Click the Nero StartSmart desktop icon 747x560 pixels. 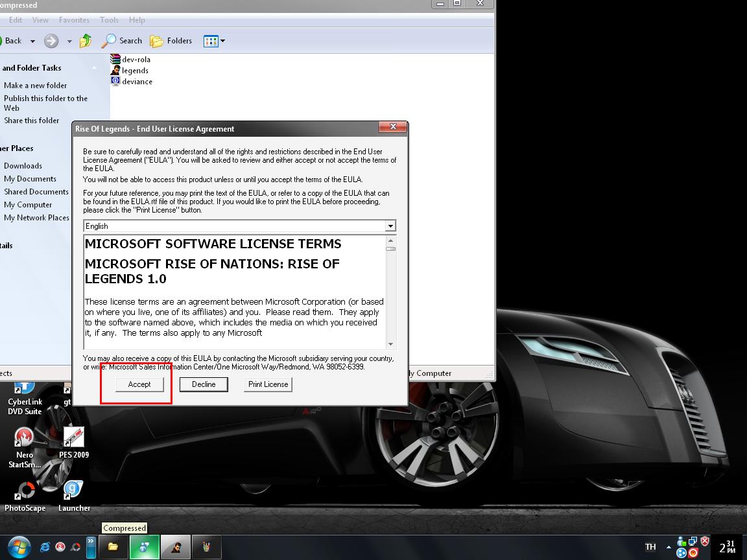click(x=24, y=448)
